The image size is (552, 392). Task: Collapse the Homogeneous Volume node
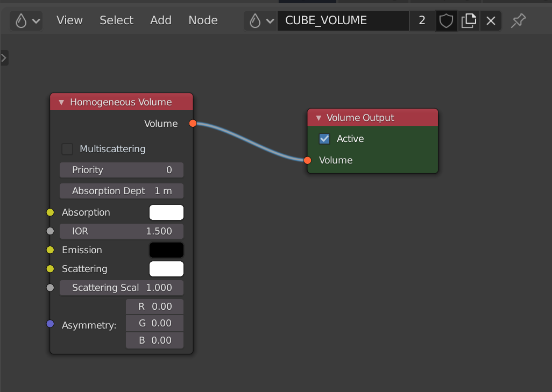tap(61, 102)
